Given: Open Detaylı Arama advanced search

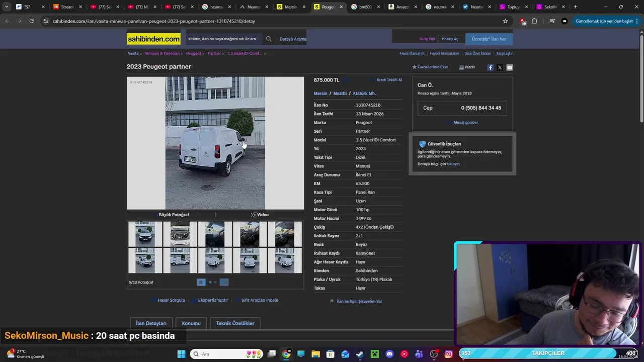Looking at the screenshot, I should pos(293,39).
